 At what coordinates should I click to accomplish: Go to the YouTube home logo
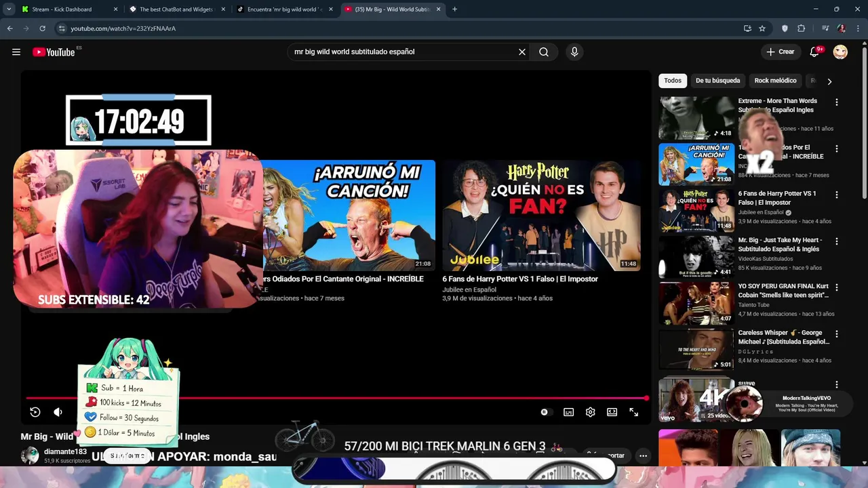coord(54,52)
